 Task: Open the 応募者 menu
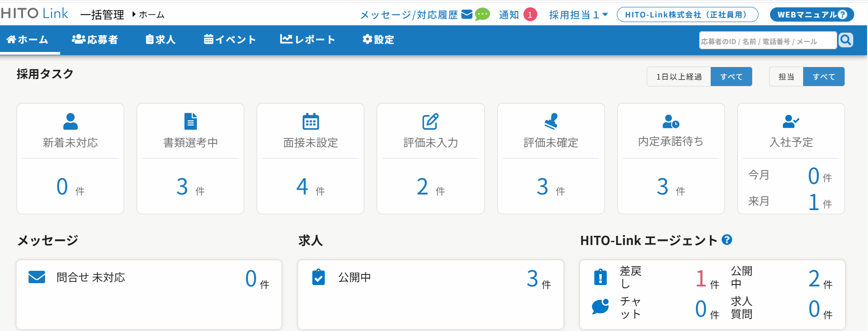95,40
